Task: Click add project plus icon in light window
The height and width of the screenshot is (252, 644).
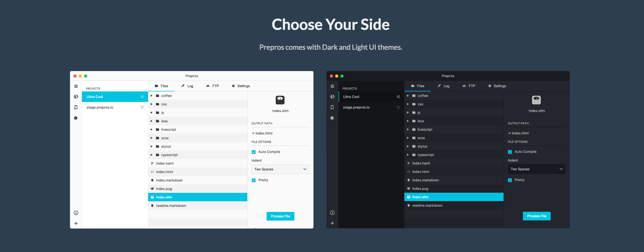Action: click(76, 223)
